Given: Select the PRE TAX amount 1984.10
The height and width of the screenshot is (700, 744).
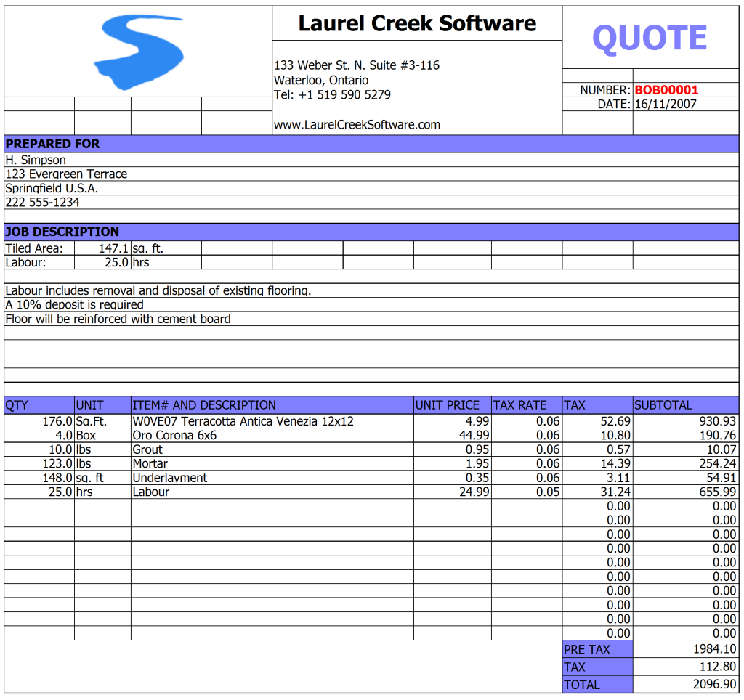Looking at the screenshot, I should [x=715, y=649].
